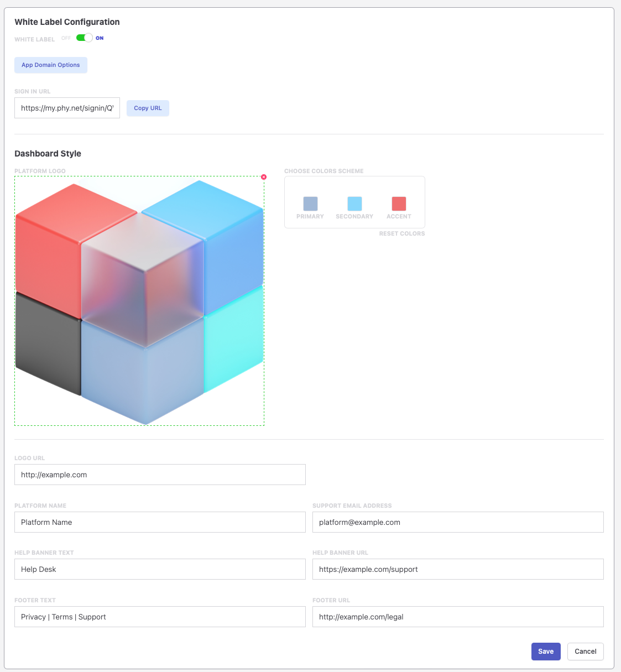Select the Help Banner Text field

(160, 569)
